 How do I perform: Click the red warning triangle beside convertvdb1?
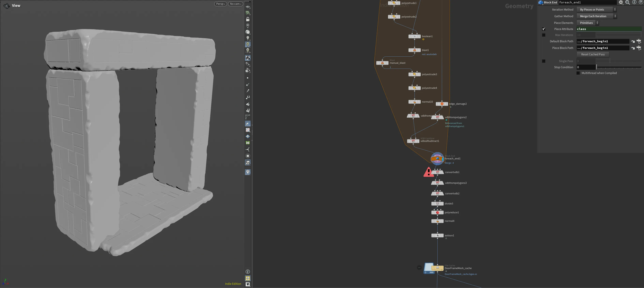click(x=428, y=172)
